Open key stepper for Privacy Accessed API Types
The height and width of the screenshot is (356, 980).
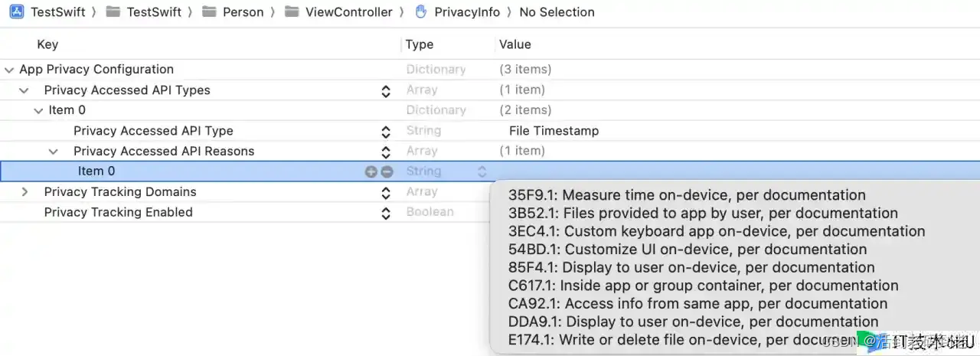386,91
